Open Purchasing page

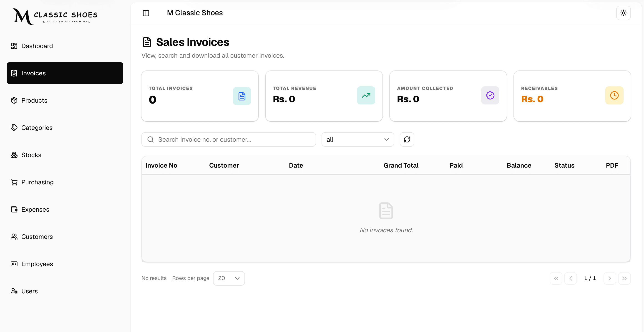coord(65,182)
